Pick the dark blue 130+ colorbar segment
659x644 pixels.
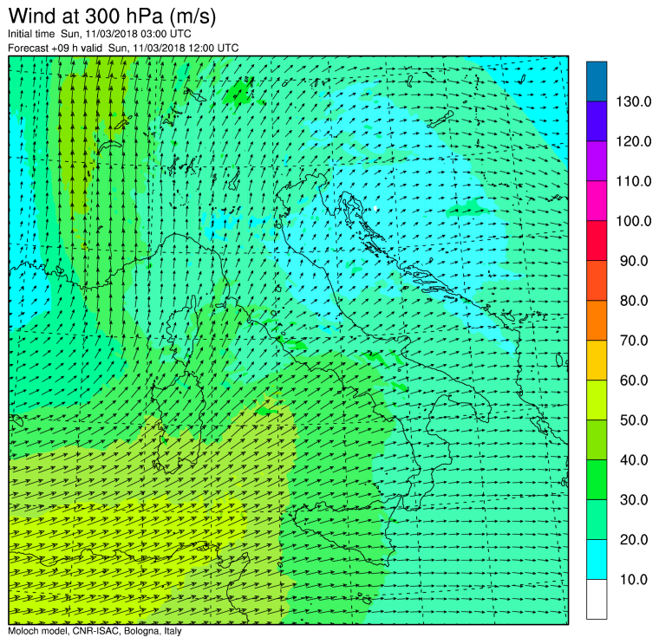click(597, 81)
